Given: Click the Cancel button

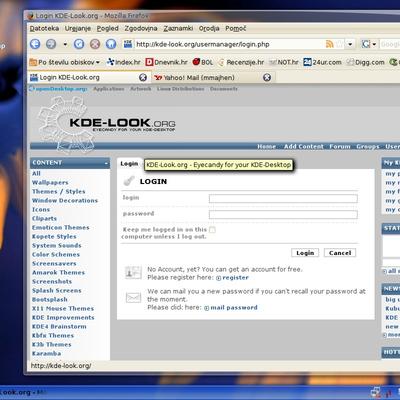Looking at the screenshot, I should (x=340, y=253).
